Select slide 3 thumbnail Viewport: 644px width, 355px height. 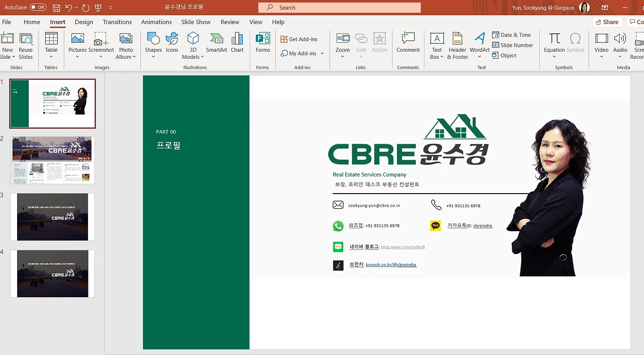[x=52, y=217]
